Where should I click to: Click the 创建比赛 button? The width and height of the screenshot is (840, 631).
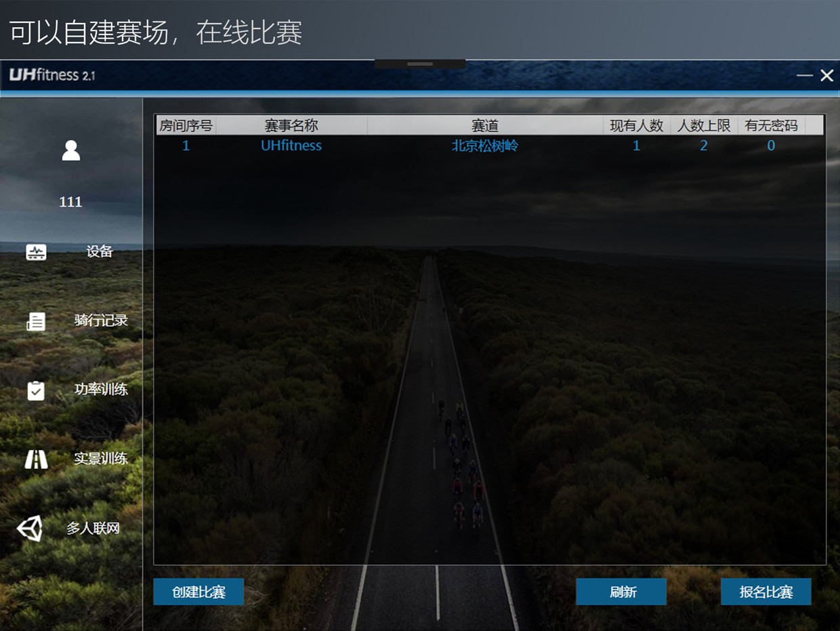[198, 592]
